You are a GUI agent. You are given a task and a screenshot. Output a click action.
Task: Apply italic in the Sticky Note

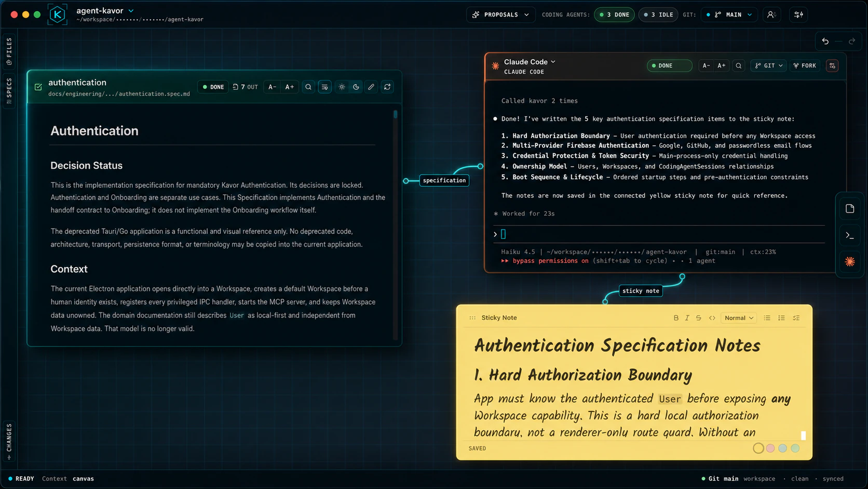pos(687,318)
